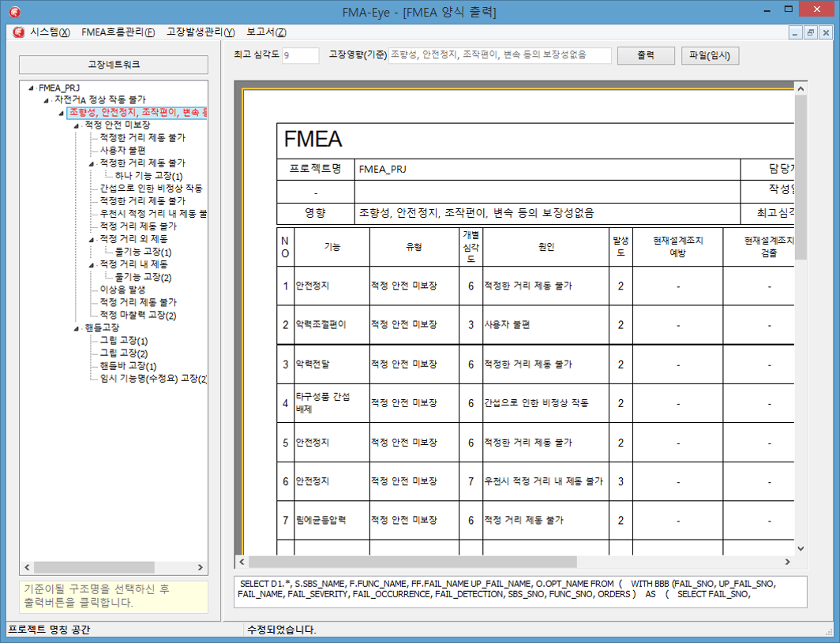Collapse the 적정한 거리 제동 불가 node above 하나 기능 고장(1)
840x643 pixels.
tap(91, 163)
